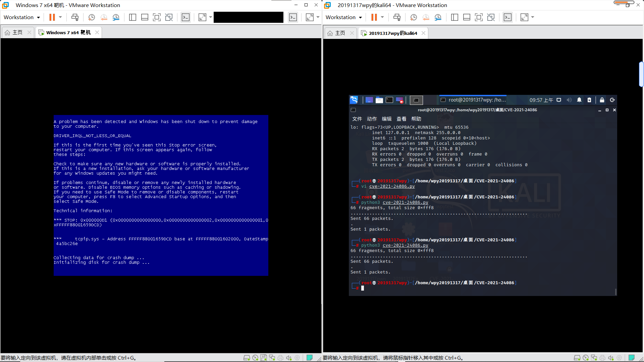Open snapshot manager in Windows 7 window
This screenshot has height=362, width=644.
(116, 17)
